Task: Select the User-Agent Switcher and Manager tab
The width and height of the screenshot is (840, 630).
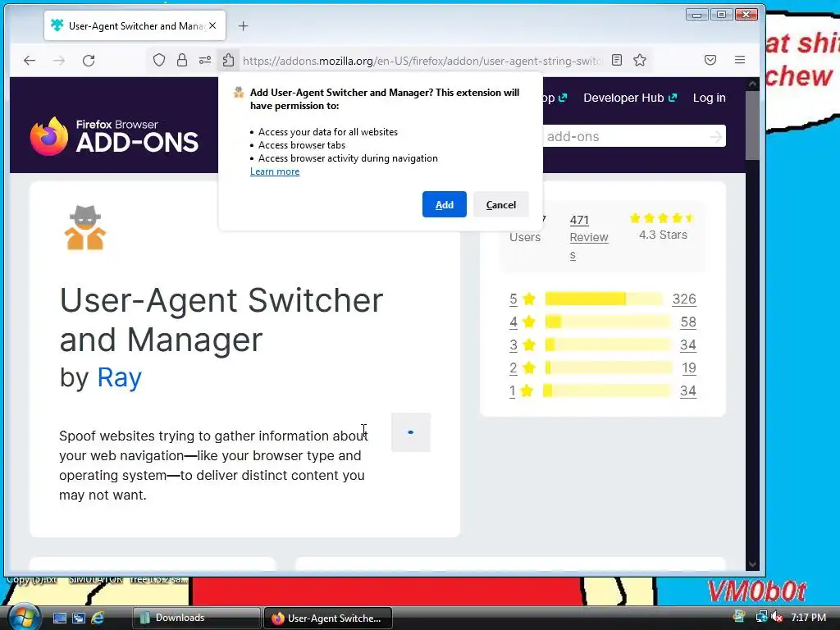Action: tap(135, 25)
